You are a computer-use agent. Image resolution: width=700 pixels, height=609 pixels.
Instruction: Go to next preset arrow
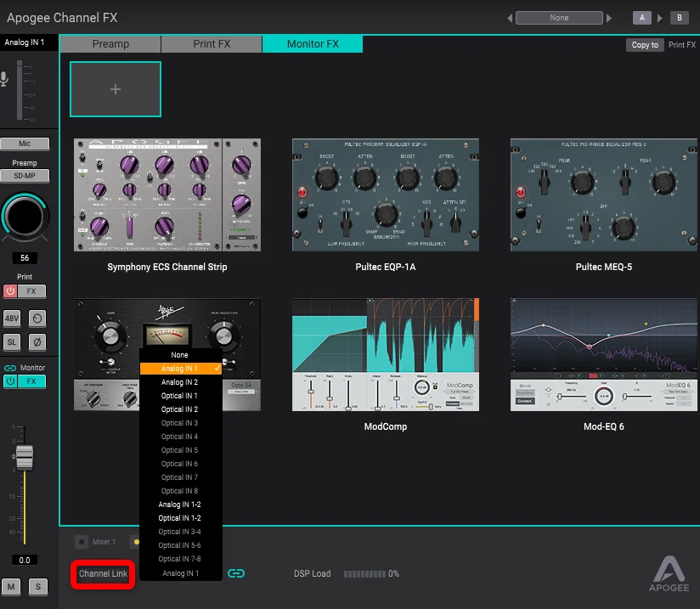(x=609, y=18)
